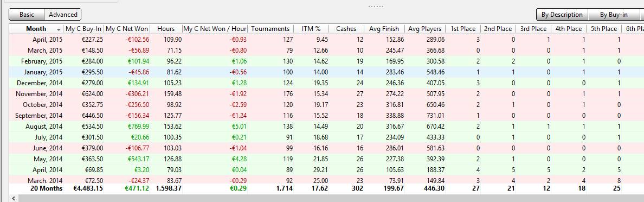The width and height of the screenshot is (644, 202).
Task: Select the August, 2014 row
Action: 326,127
